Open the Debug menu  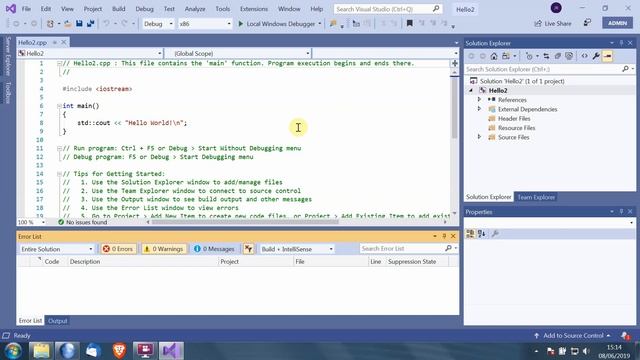point(144,9)
